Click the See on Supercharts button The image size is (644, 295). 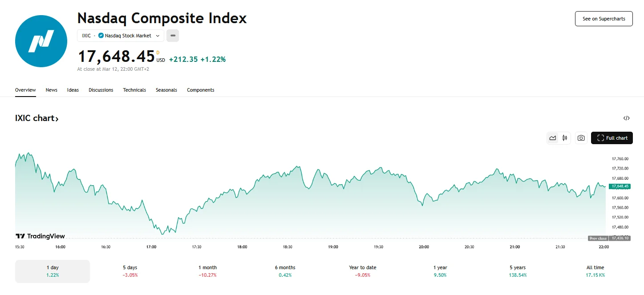pos(603,19)
